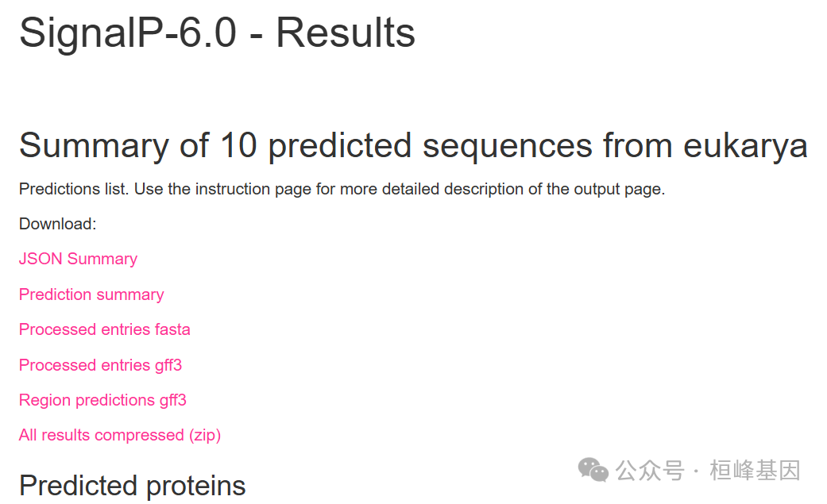827x504 pixels.
Task: Open the Processed entries fasta link
Action: [105, 329]
